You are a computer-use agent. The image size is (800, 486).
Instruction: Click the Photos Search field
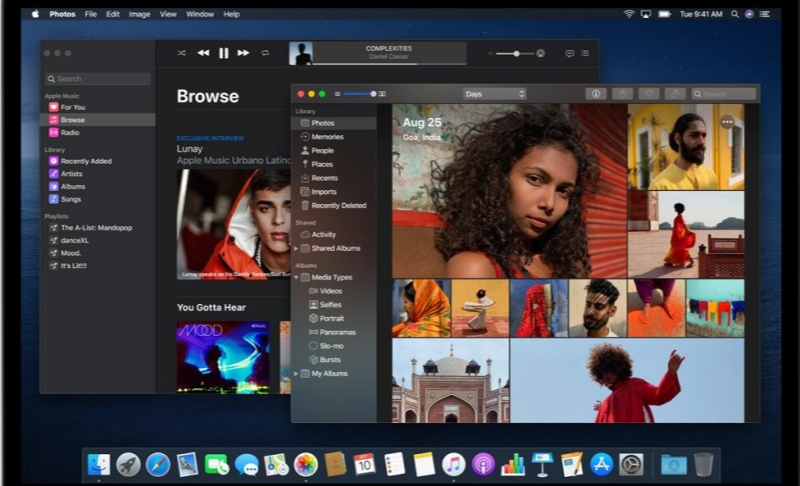pyautogui.click(x=723, y=94)
